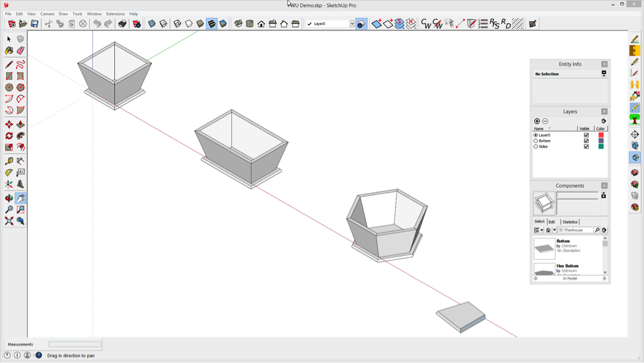The image size is (644, 363).
Task: Add a new layer with plus icon
Action: (537, 121)
